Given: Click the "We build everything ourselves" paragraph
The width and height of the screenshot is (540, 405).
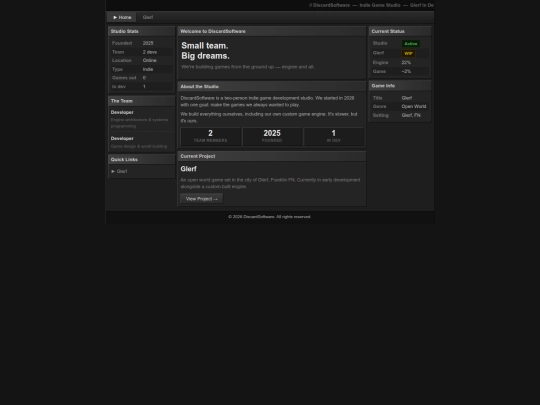Looking at the screenshot, I should pyautogui.click(x=269, y=117).
